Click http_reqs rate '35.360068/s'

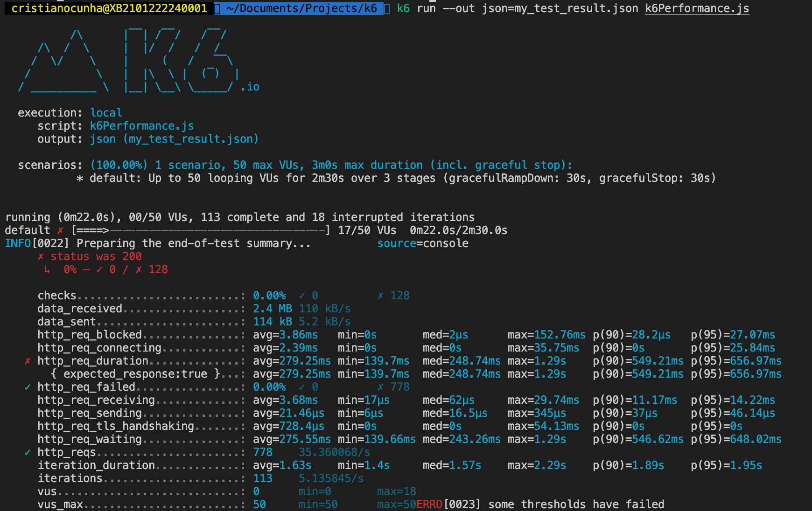click(x=335, y=452)
